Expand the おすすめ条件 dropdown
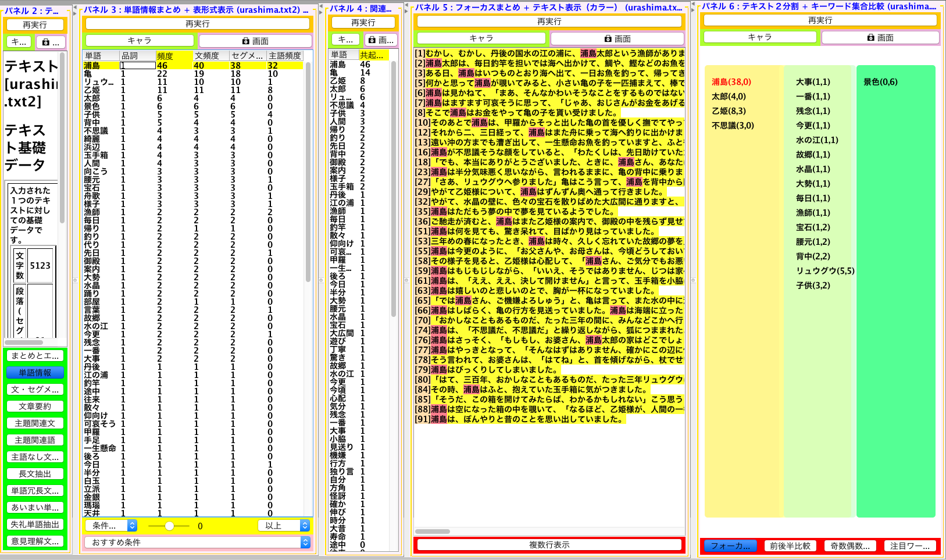The image size is (946, 560). (x=198, y=542)
